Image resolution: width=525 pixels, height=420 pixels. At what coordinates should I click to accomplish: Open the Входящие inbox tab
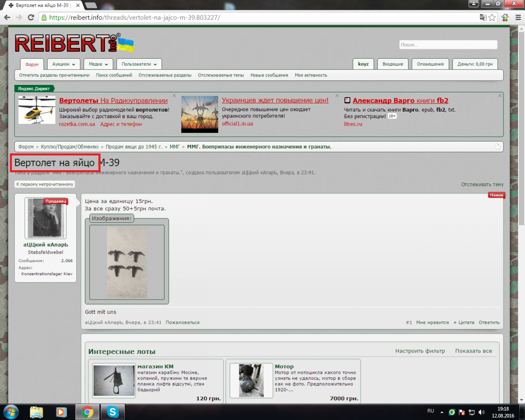point(393,64)
